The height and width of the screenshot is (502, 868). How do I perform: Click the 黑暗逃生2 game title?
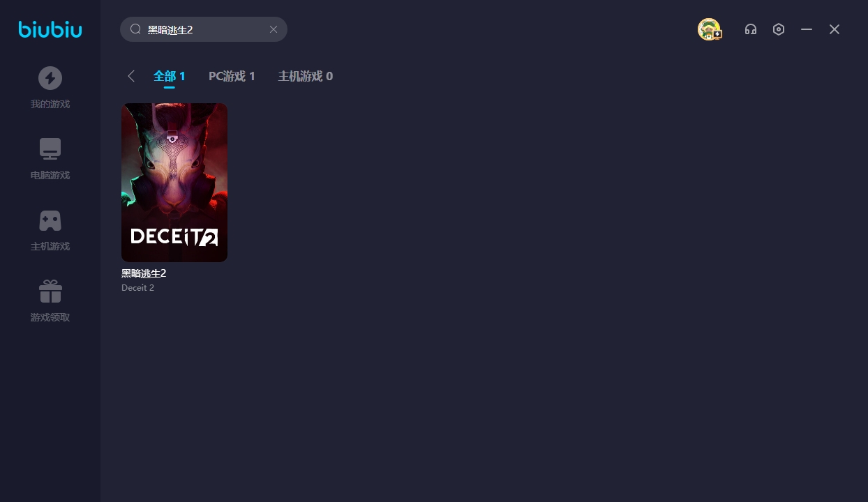tap(144, 273)
